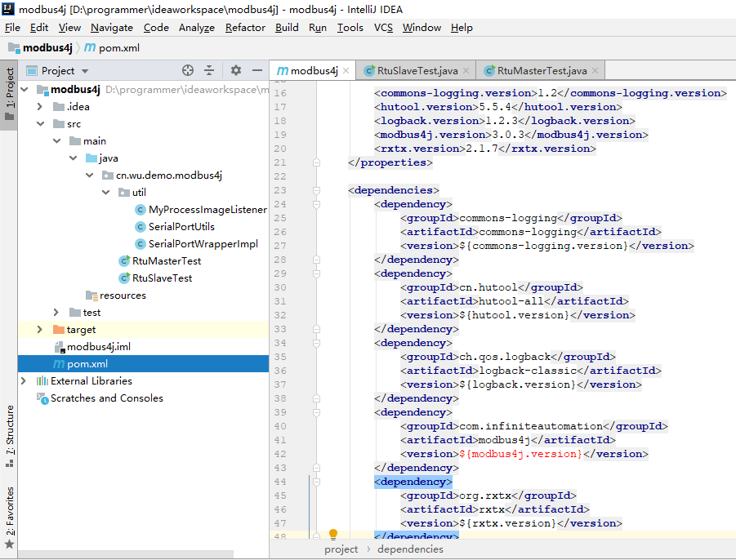Hide the Project panel with minus icon
Screen dimensions: 736x560
256,70
